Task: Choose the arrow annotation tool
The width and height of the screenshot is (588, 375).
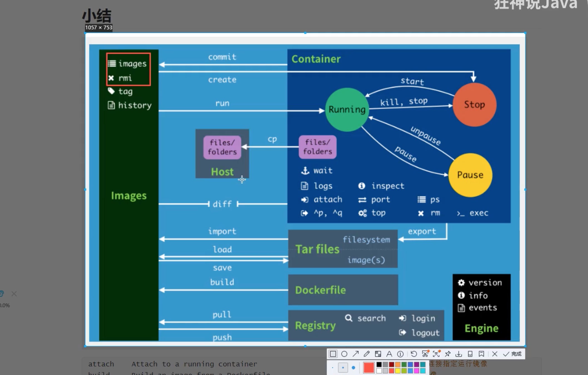Action: tap(355, 354)
